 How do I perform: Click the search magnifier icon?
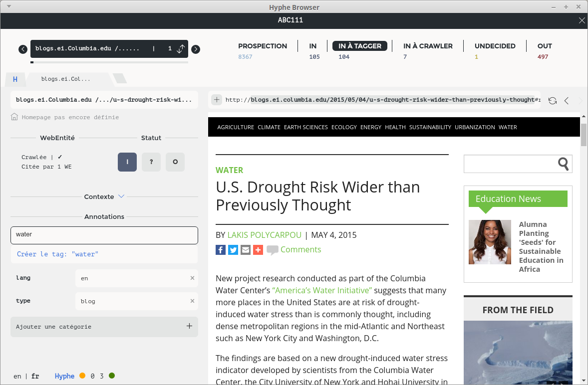(563, 164)
